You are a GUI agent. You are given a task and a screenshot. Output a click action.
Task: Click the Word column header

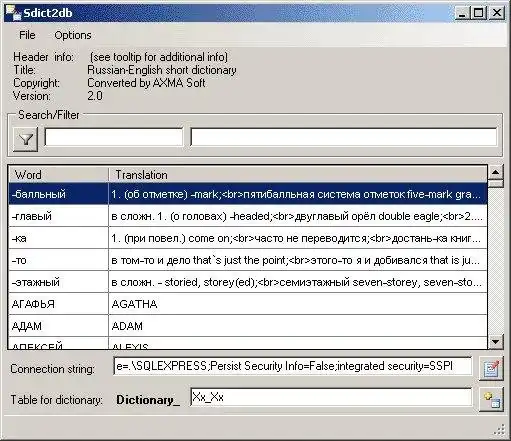point(58,175)
